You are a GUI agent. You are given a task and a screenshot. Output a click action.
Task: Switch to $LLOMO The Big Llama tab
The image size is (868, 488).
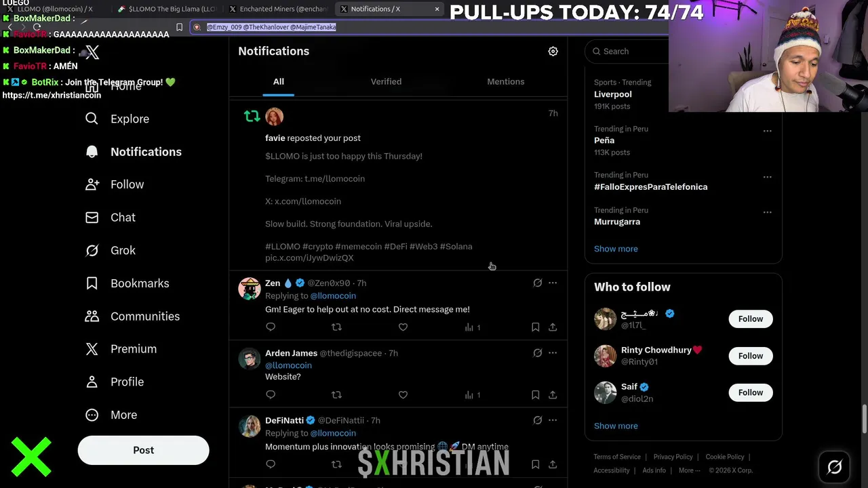click(x=166, y=9)
